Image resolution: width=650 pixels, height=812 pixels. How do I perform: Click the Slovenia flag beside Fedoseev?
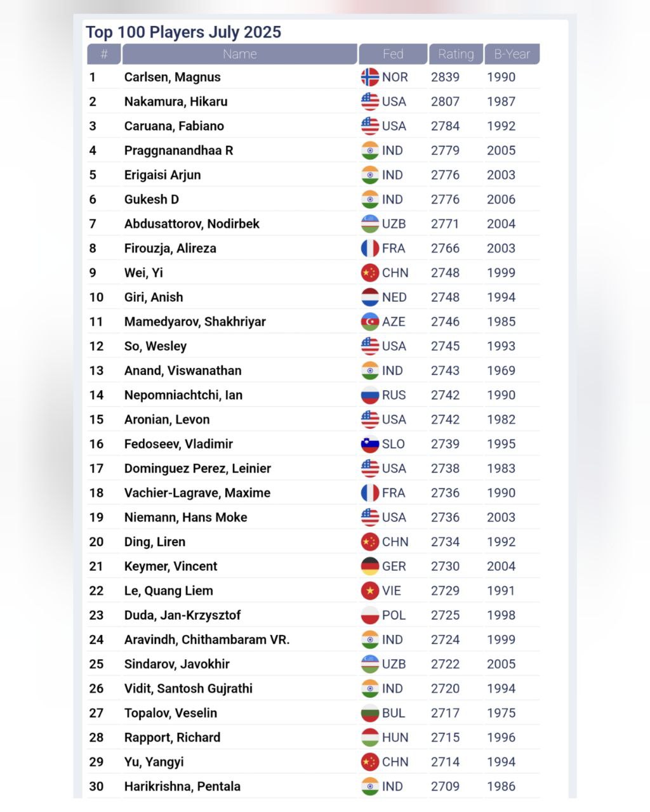(x=370, y=444)
